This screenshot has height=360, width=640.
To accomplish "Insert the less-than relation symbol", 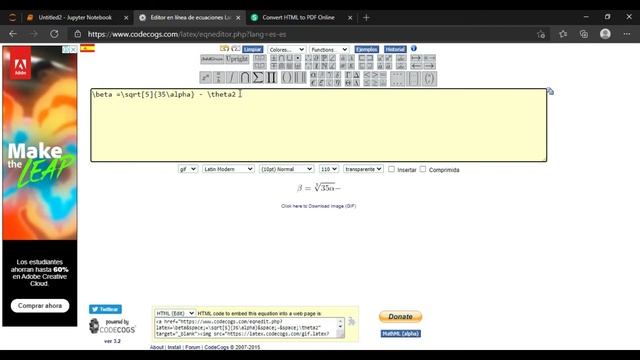I will 367,75.
